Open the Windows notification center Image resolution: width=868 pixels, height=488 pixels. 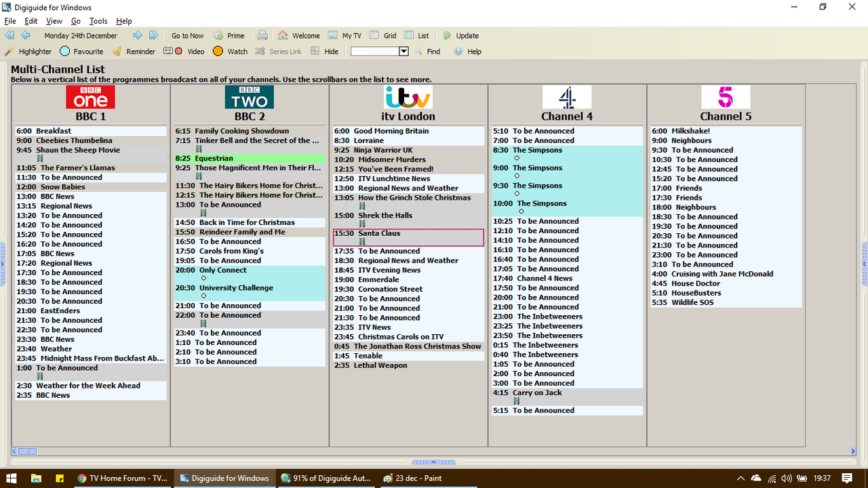(x=847, y=478)
